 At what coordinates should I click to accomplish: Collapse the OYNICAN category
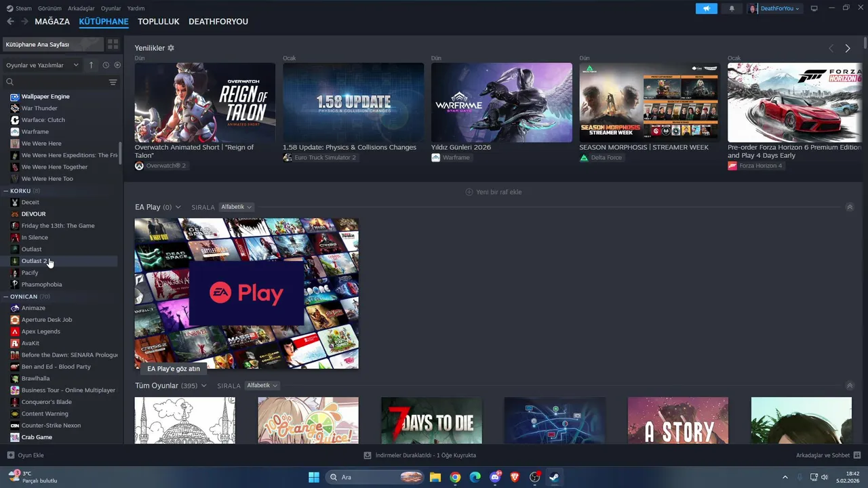click(x=6, y=297)
